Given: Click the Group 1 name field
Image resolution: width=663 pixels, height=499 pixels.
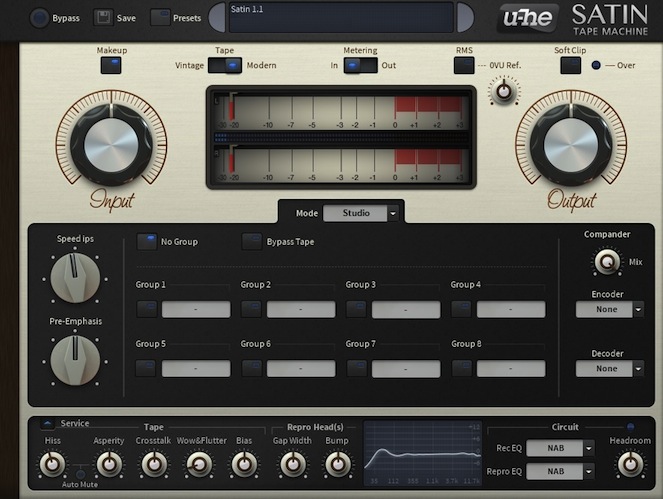Looking at the screenshot, I should [x=196, y=309].
